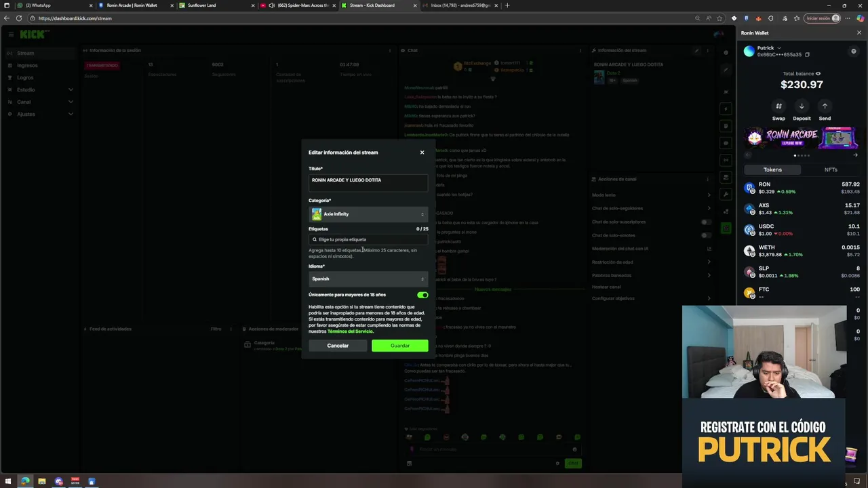Click the browser back arrow
The image size is (868, 488).
point(7,18)
